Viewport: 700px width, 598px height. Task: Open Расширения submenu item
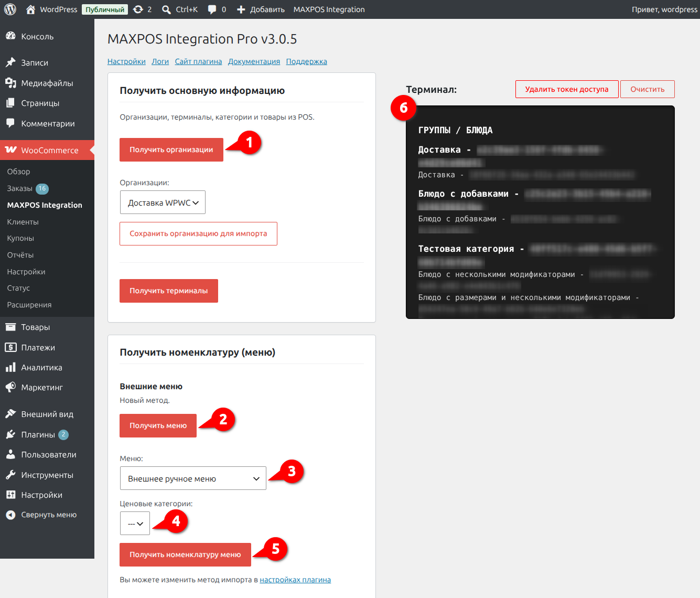29,305
